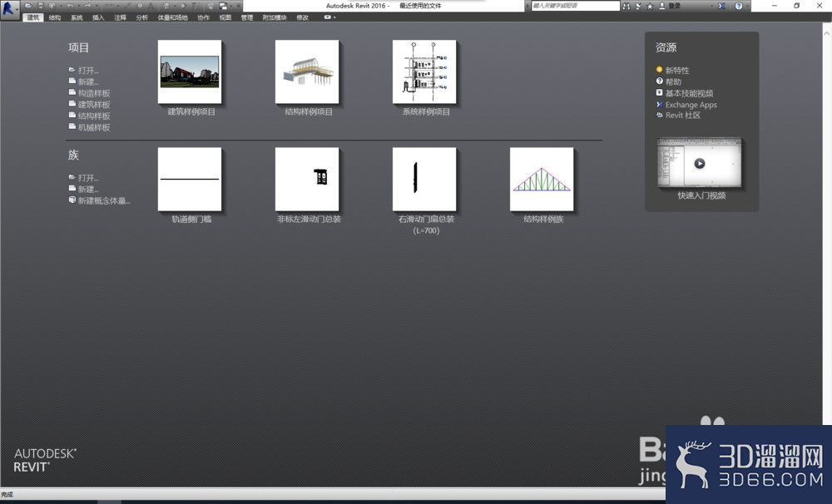Click the Redo arrow icon
Image resolution: width=832 pixels, height=504 pixels.
tap(88, 6)
